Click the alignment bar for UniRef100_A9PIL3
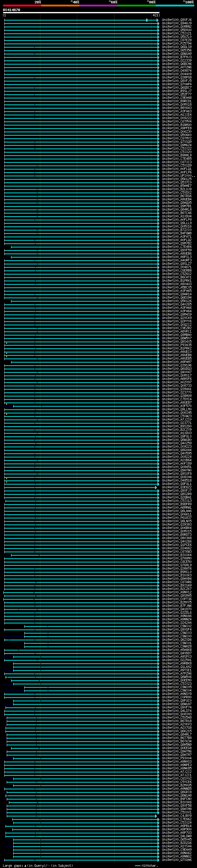 85,257
